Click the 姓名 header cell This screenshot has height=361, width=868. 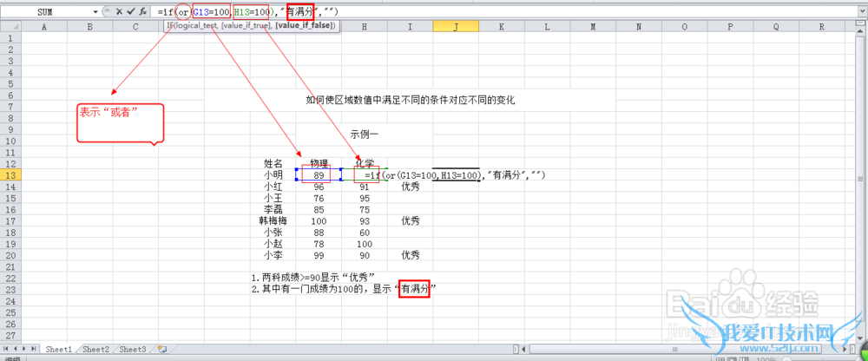273,163
